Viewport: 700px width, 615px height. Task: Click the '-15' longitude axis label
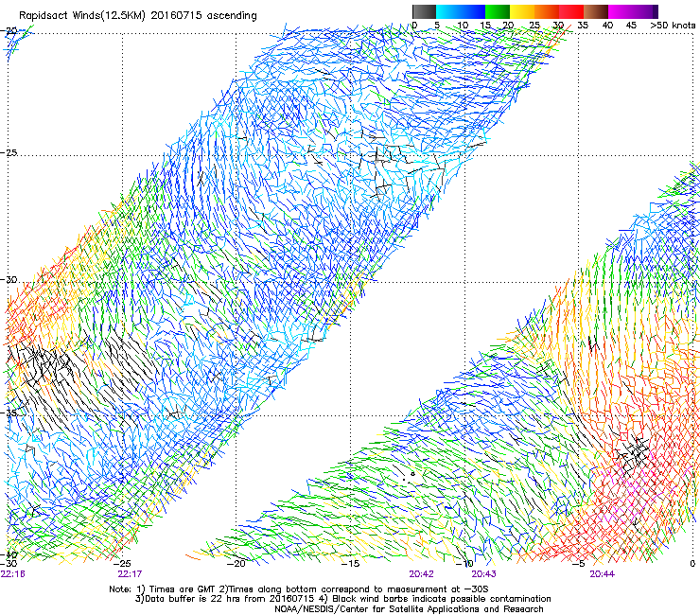[x=350, y=564]
